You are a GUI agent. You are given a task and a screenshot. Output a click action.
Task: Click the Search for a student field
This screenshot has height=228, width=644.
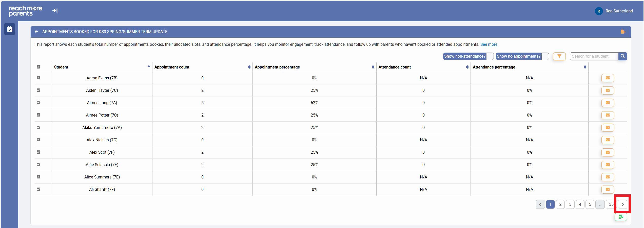[x=594, y=56]
